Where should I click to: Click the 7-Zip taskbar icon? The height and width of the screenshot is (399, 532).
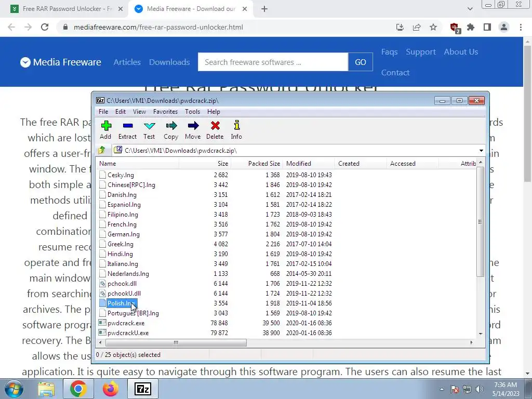click(x=143, y=389)
